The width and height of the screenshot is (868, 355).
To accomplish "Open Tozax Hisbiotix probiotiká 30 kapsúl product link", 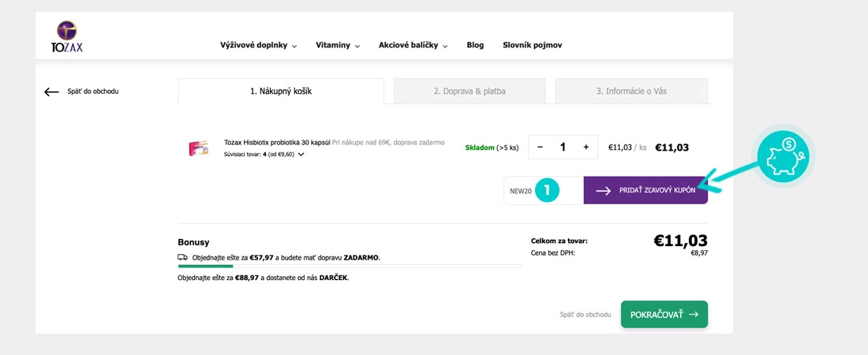I will coord(277,142).
